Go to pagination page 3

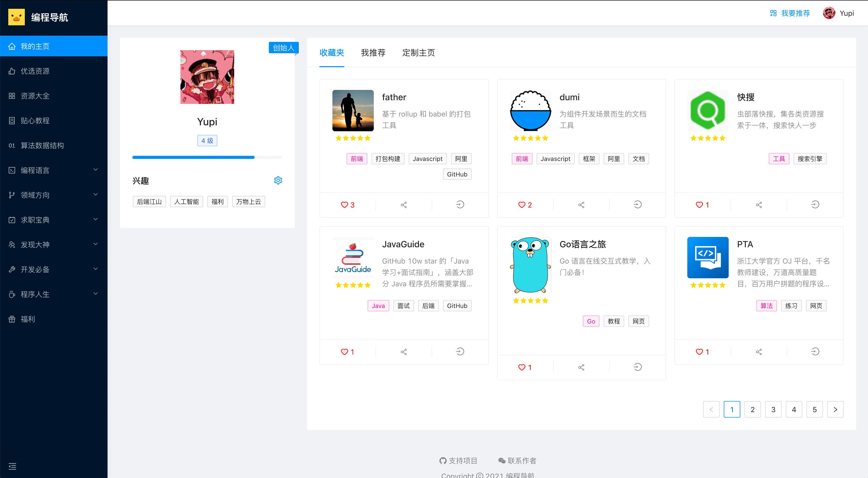[x=773, y=409]
